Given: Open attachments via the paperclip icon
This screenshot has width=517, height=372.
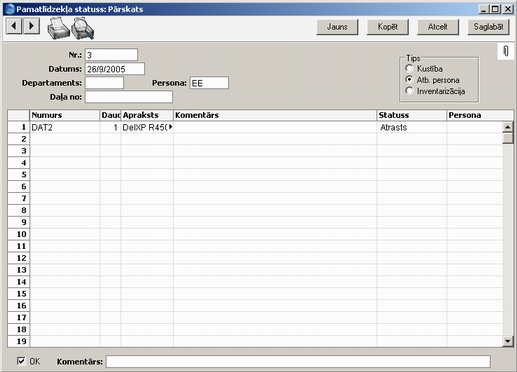Looking at the screenshot, I should pos(506,51).
